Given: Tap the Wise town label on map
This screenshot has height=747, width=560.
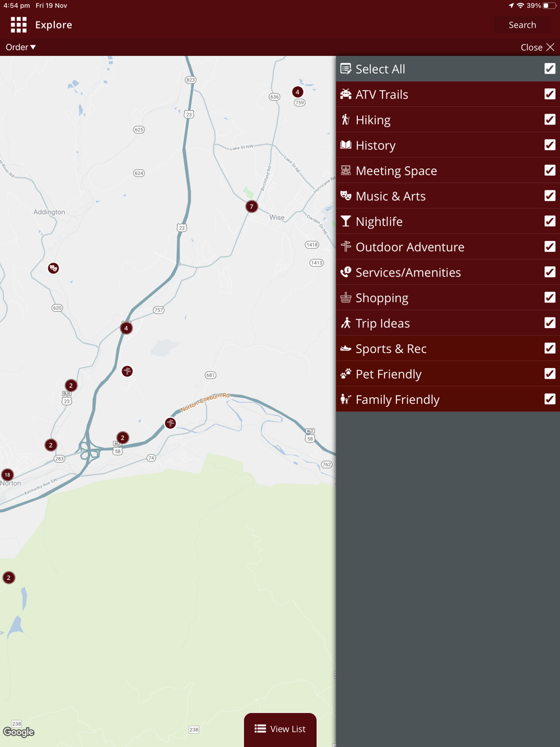Looking at the screenshot, I should [277, 217].
